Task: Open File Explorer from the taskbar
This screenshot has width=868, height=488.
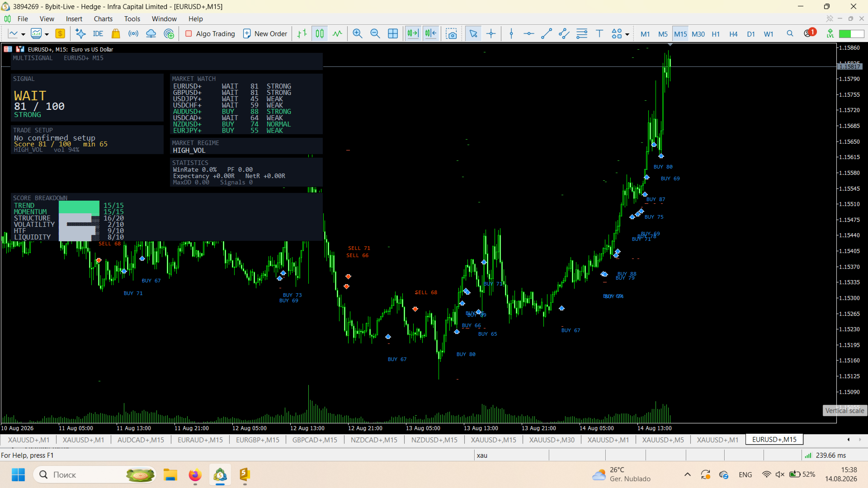Action: click(x=170, y=474)
